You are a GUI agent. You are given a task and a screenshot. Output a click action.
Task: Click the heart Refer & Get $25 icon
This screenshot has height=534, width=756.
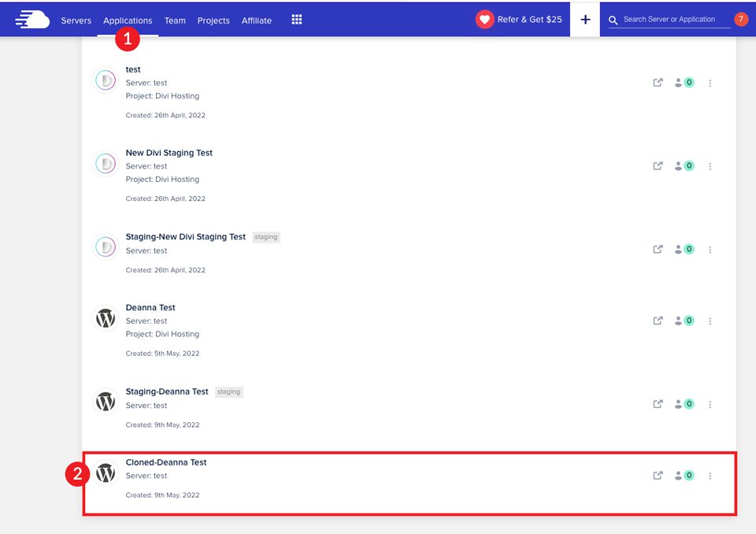tap(484, 20)
